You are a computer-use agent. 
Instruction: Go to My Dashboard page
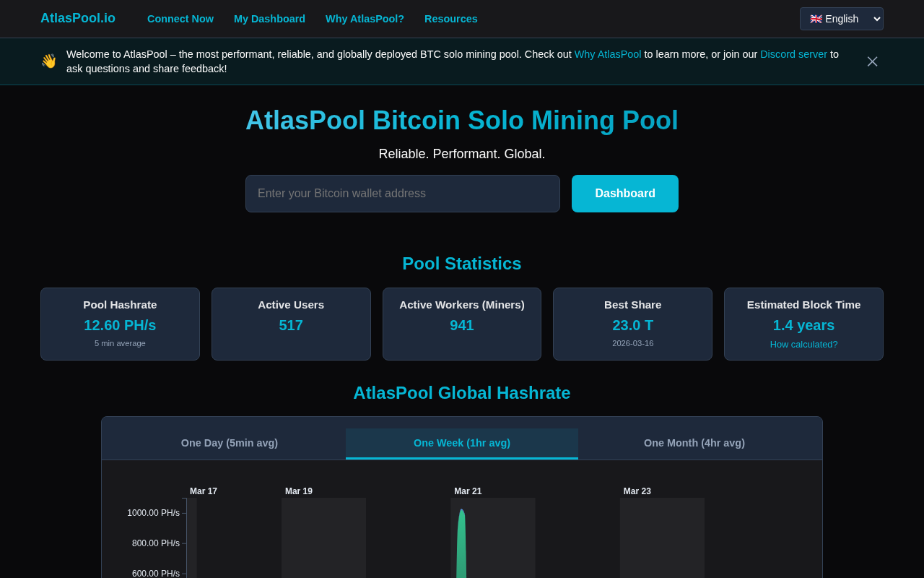coord(269,19)
